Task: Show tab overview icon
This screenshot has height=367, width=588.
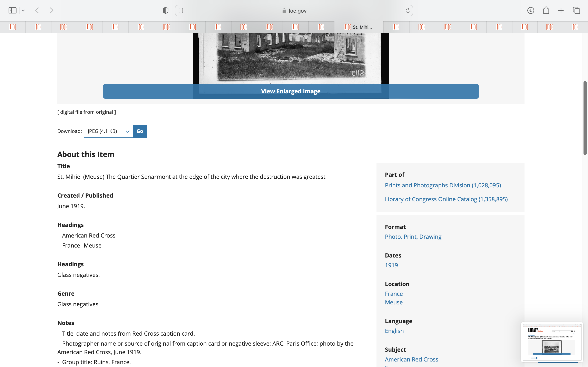Action: pyautogui.click(x=576, y=10)
